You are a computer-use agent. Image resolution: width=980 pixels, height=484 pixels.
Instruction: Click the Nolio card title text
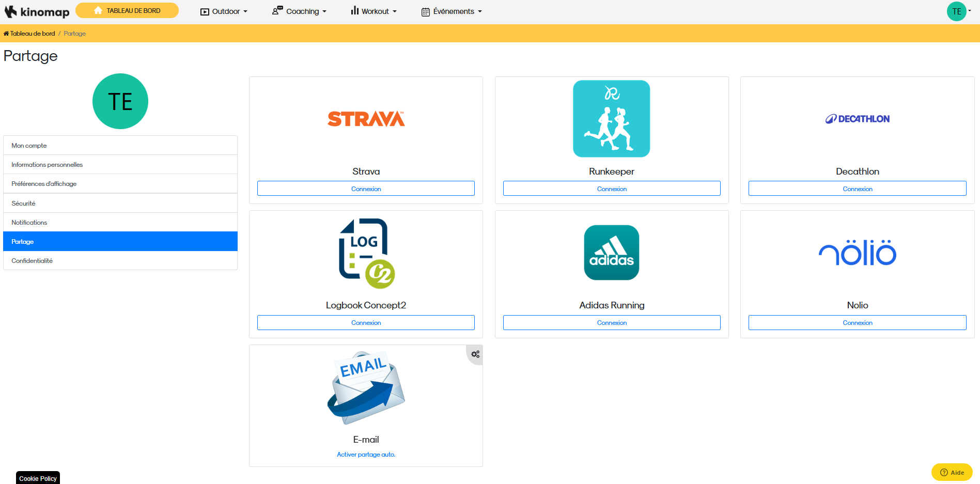858,305
